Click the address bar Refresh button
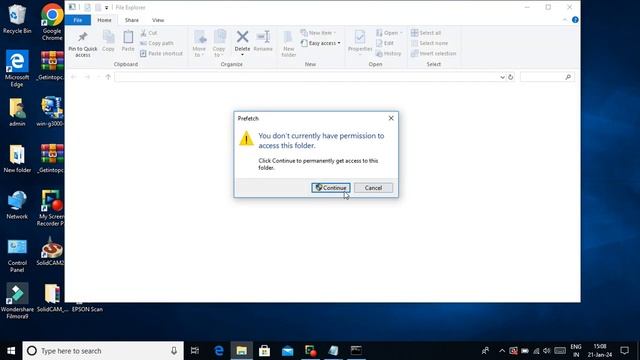 pyautogui.click(x=511, y=77)
